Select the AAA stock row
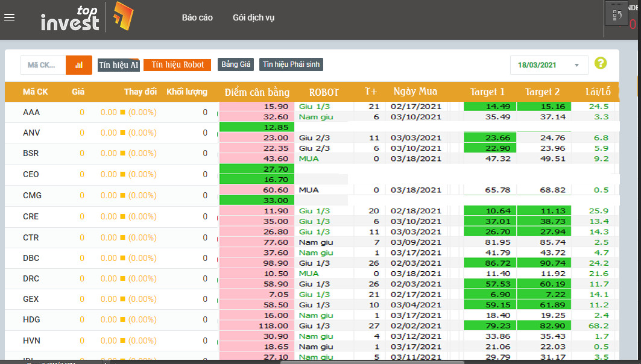 coord(31,112)
